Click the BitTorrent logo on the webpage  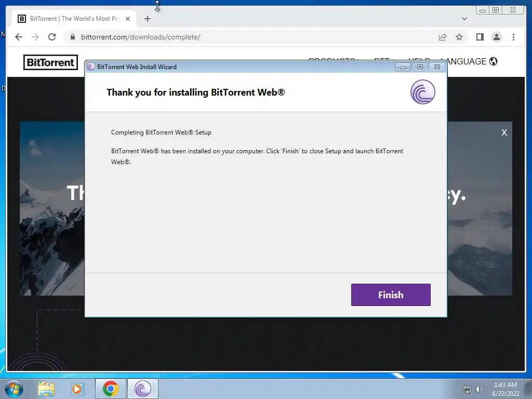coord(50,62)
